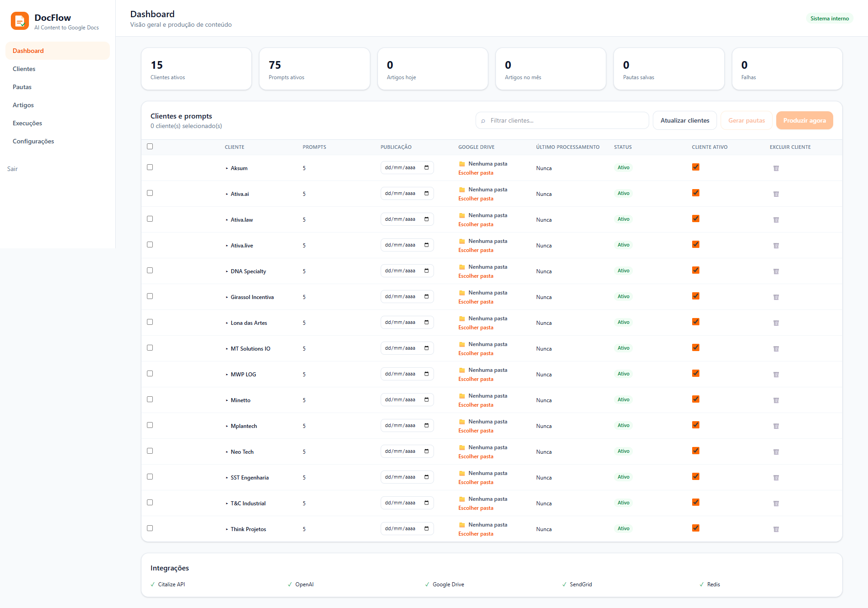868x608 pixels.
Task: Expand the T&C Industrial row
Action: click(x=227, y=503)
